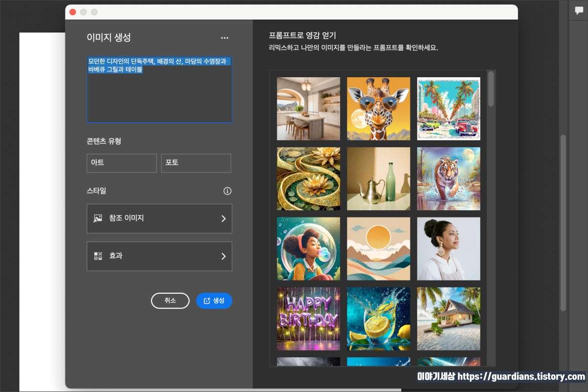Select the beach hut thumbnail
The image size is (588, 392).
(449, 319)
